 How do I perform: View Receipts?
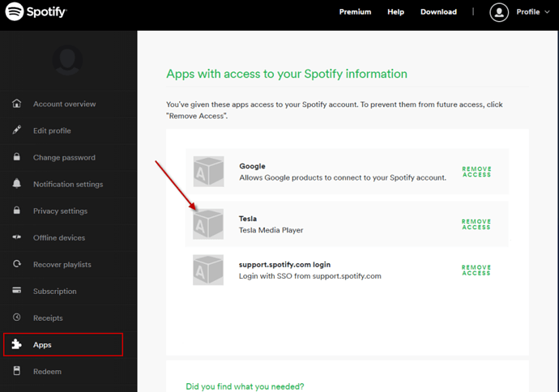(x=48, y=317)
